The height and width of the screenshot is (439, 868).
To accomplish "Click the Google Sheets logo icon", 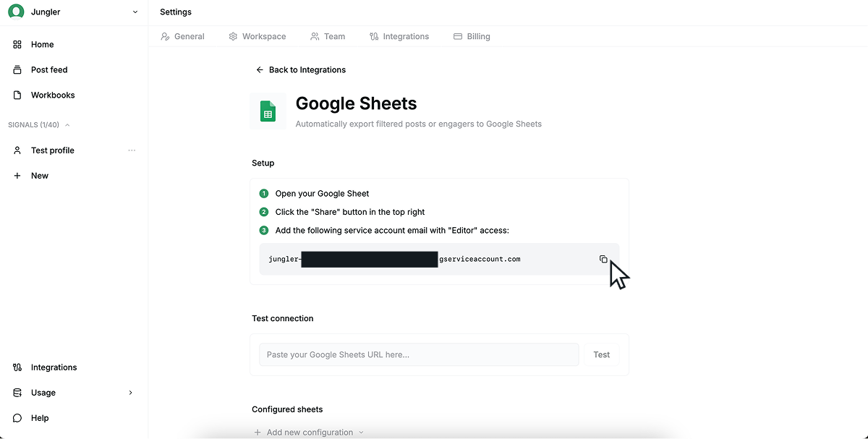I will coord(268,111).
